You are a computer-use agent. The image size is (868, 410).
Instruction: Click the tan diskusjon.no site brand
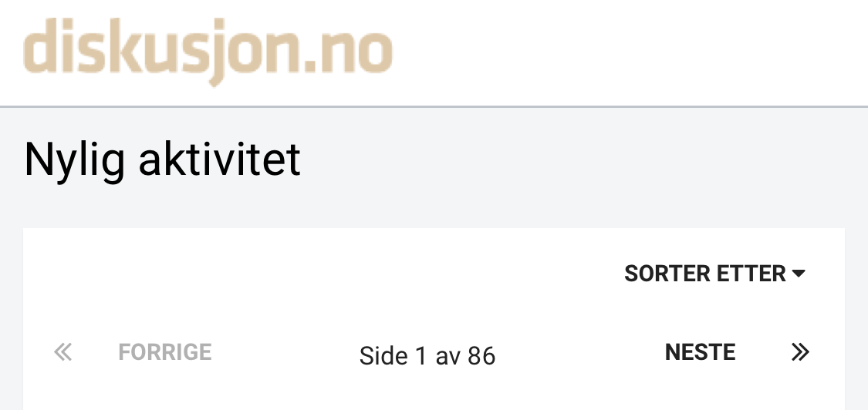point(208,51)
